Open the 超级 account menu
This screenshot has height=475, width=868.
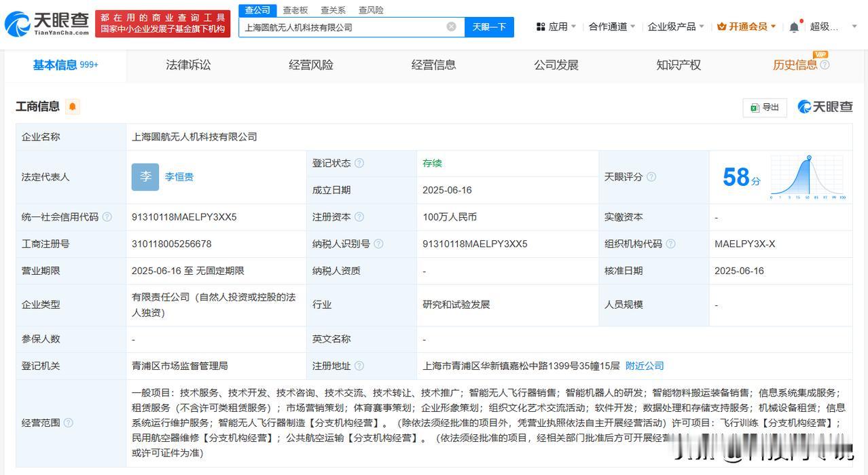click(x=834, y=26)
